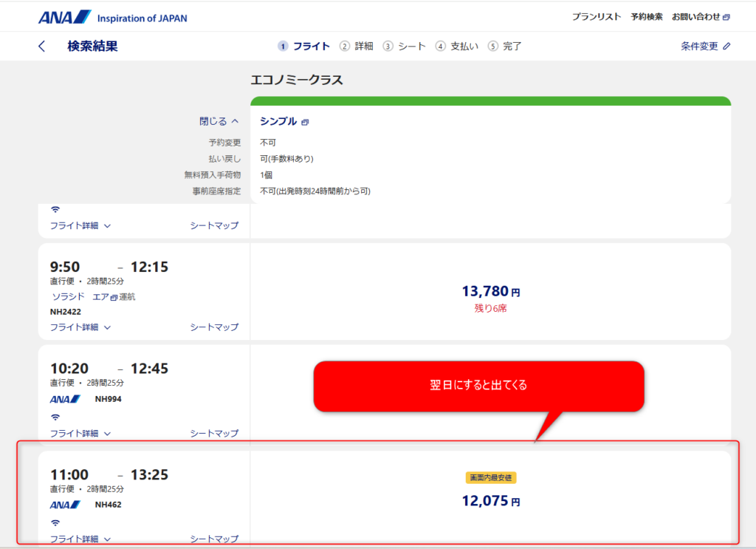Open シートマップ for the 9:50 flight

pyautogui.click(x=214, y=327)
